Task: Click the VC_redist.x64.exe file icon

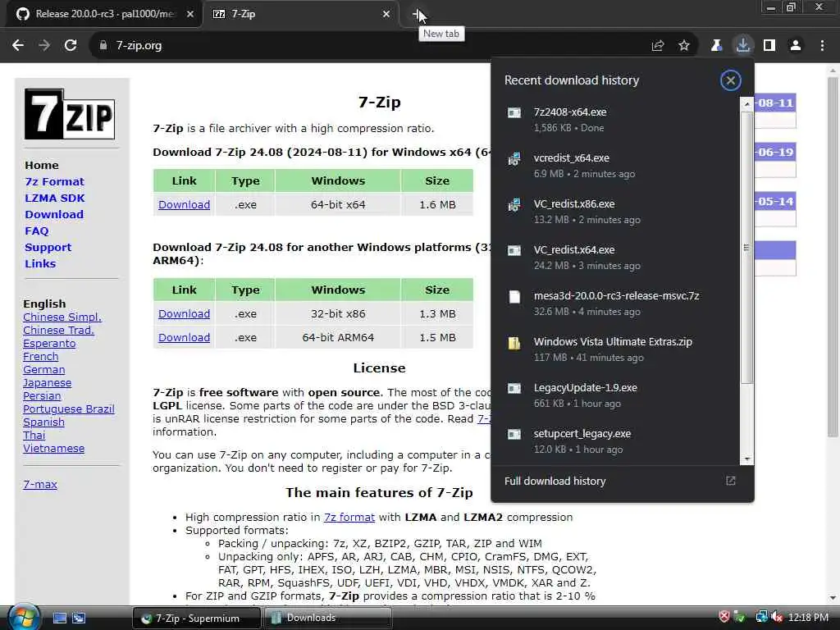Action: (x=514, y=250)
